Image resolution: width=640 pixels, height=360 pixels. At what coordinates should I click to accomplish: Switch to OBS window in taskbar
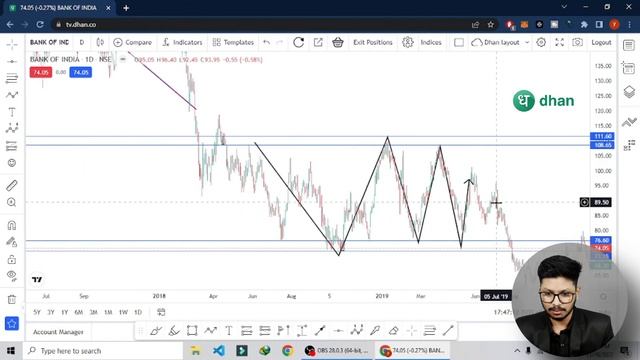tap(337, 351)
